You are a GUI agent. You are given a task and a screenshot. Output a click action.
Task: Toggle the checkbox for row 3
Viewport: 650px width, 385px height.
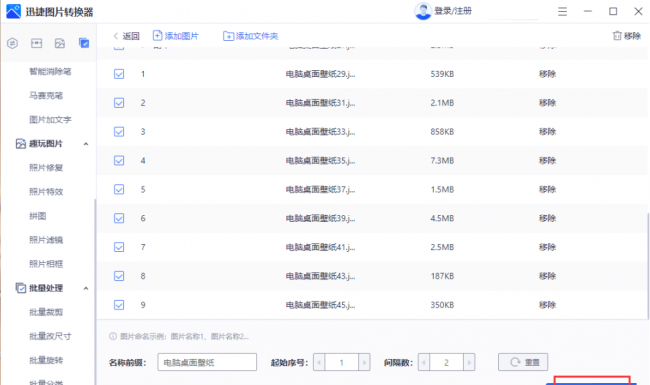click(119, 132)
